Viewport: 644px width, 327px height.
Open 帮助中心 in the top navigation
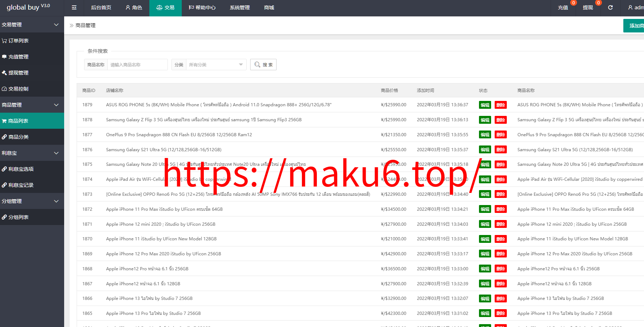202,7
